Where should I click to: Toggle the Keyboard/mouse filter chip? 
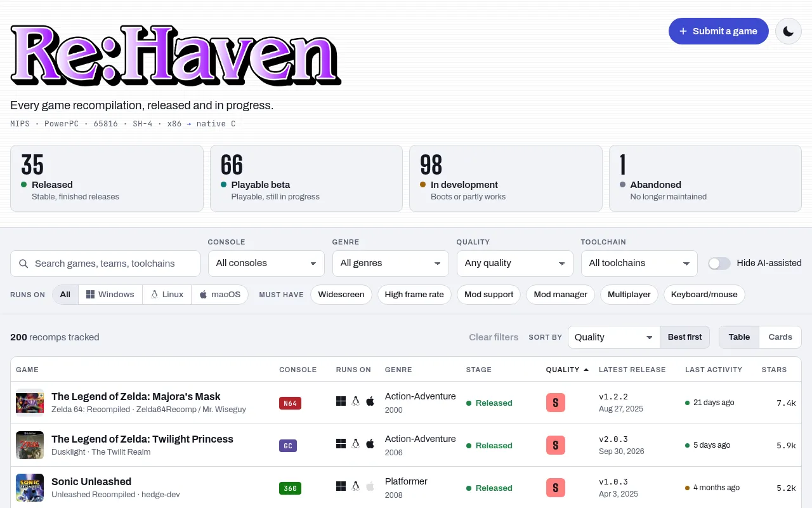click(x=704, y=295)
